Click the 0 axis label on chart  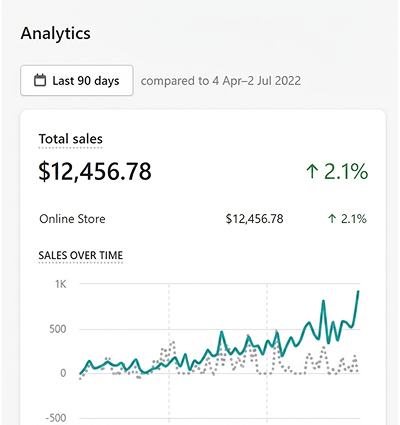[63, 373]
